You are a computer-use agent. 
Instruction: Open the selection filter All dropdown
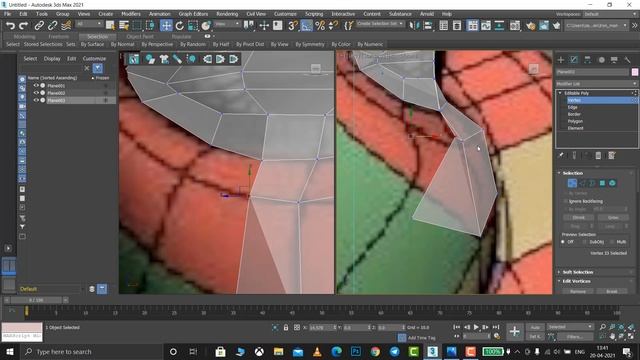89,24
